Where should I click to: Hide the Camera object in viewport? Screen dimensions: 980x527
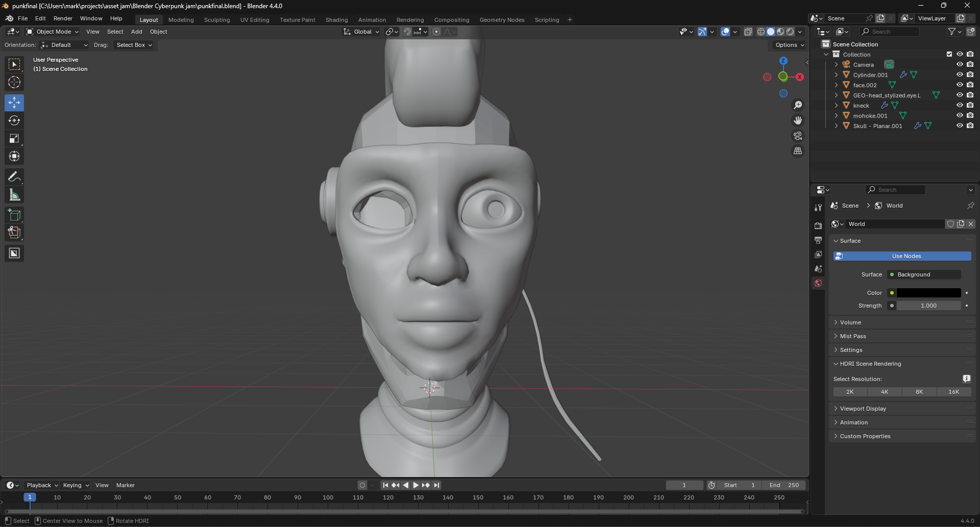coord(960,64)
